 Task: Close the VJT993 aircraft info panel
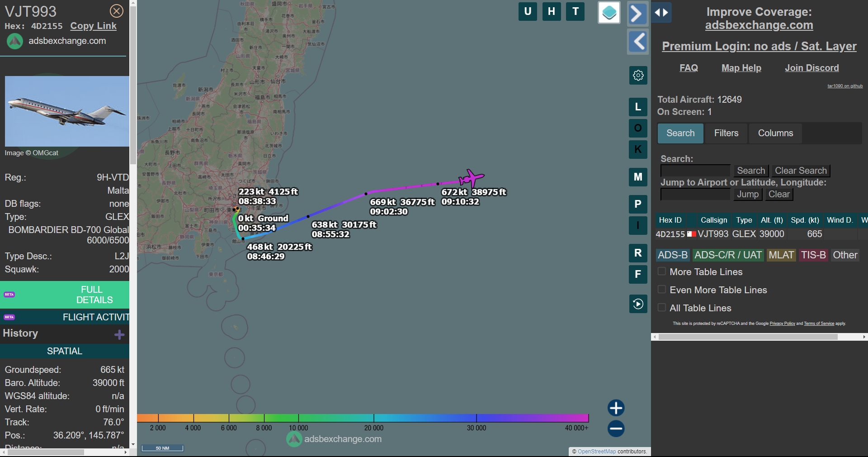tap(117, 11)
